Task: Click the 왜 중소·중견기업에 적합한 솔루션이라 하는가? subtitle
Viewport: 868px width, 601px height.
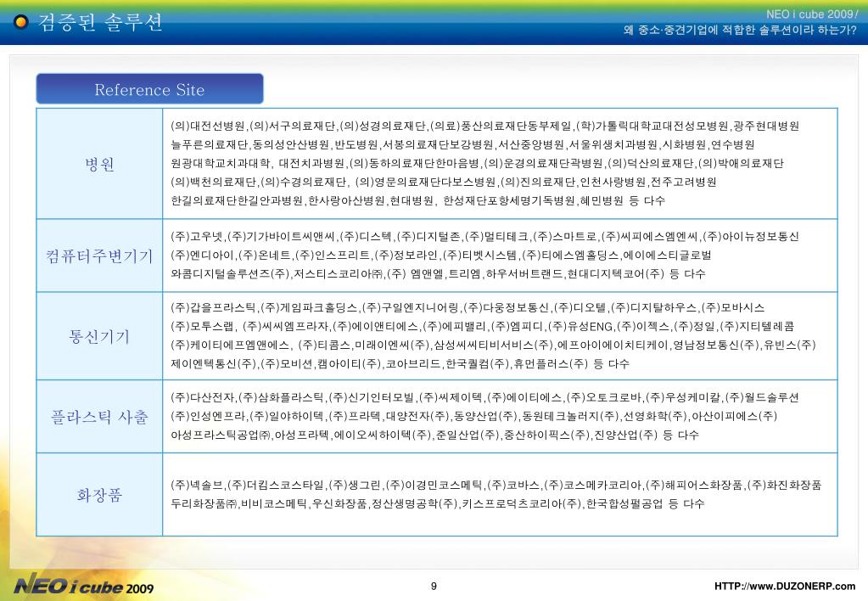Action: [740, 30]
